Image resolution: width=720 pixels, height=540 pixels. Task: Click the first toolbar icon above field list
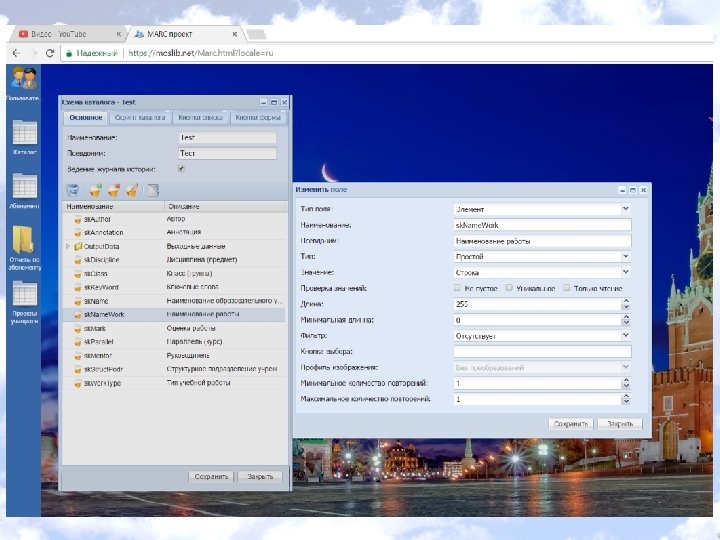pyautogui.click(x=72, y=190)
